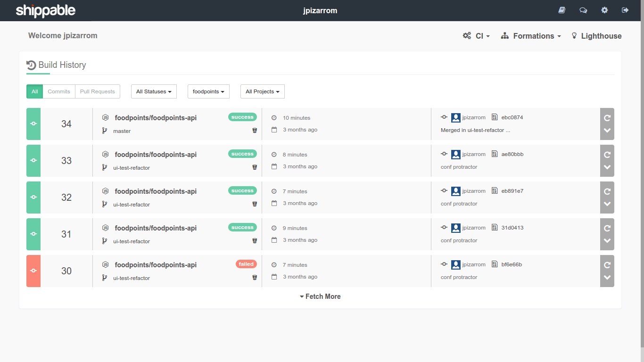Click the jpizarrom title in the header
644x362 pixels.
[x=320, y=10]
